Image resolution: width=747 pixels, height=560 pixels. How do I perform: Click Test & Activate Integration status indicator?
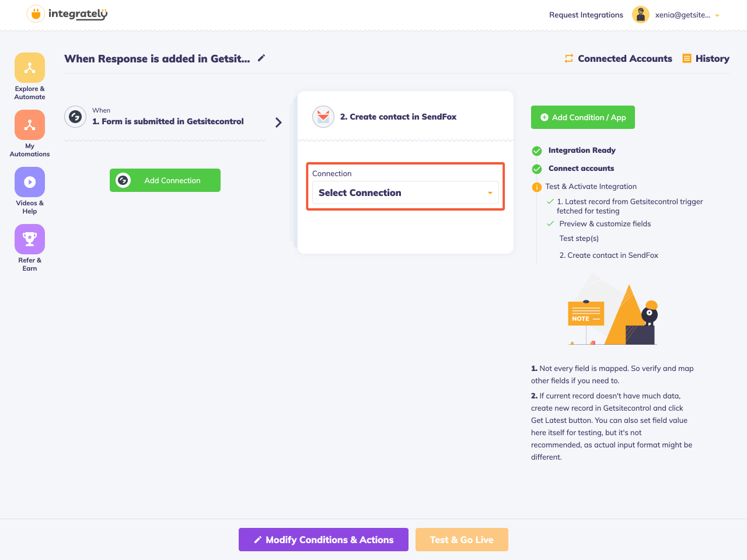537,187
